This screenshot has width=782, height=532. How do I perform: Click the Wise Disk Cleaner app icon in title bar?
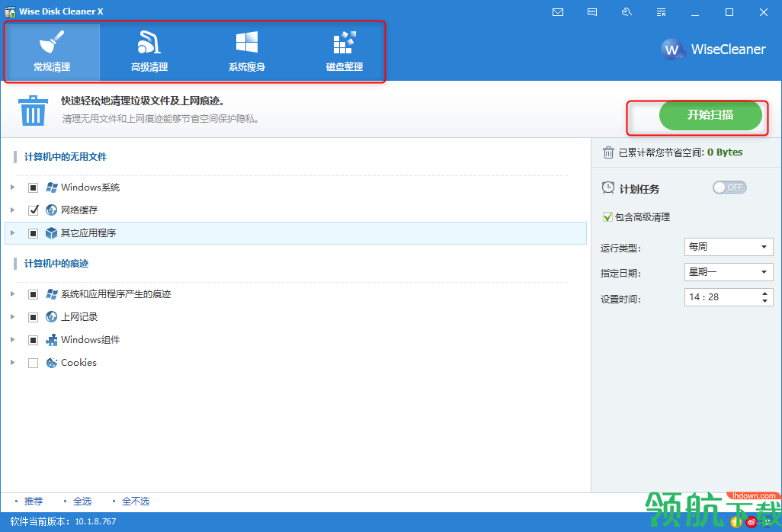point(10,11)
